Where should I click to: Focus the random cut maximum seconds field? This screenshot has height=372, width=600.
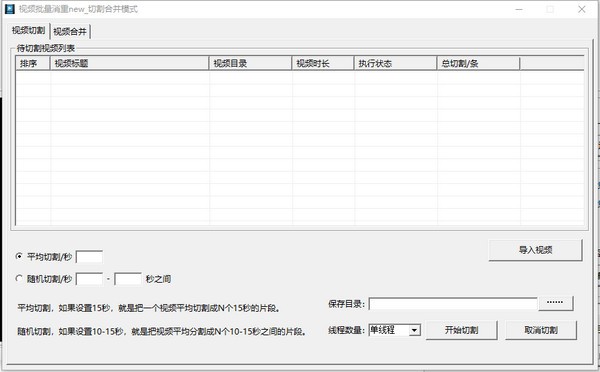128,279
